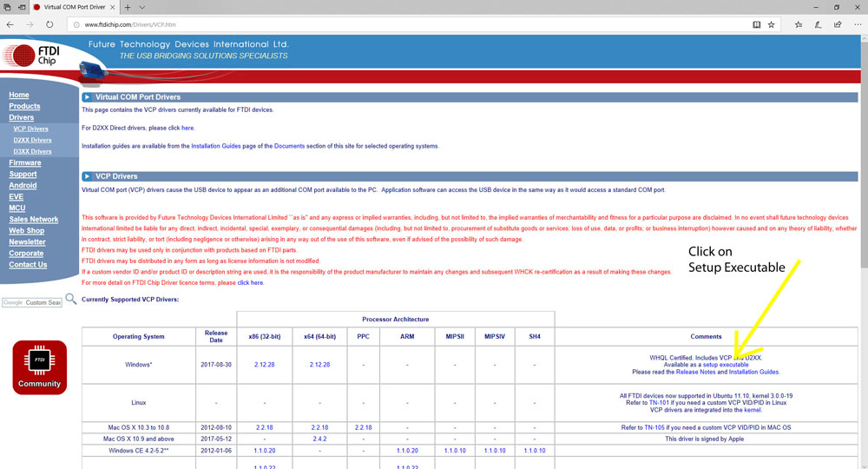Open a new tab with plus icon
Image resolution: width=868 pixels, height=469 pixels.
[x=128, y=7]
